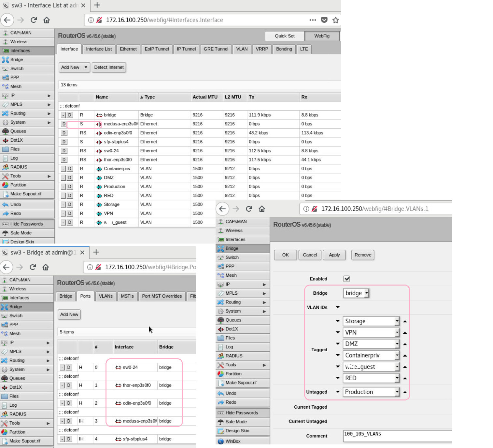Open the Containerpriv tagged dropdown
493x448 pixels.
371,355
